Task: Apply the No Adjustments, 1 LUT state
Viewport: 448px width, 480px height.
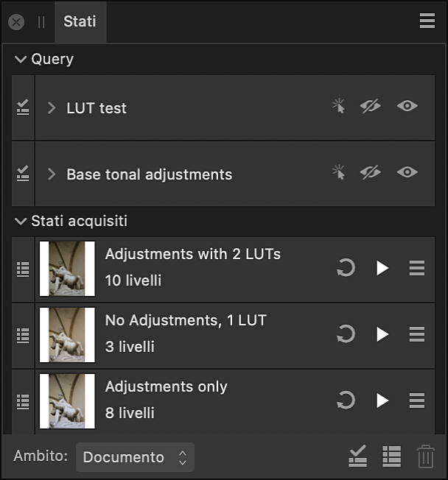Action: (x=382, y=335)
